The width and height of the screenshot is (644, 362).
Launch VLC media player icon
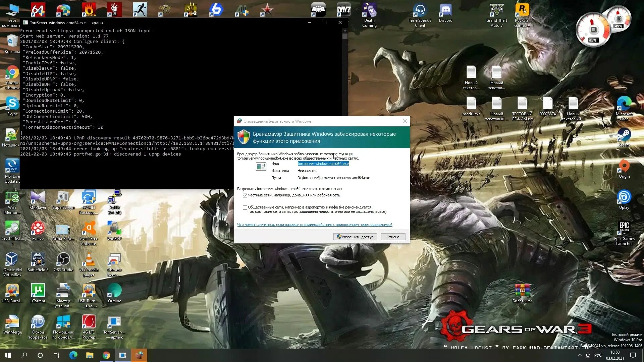click(89, 265)
